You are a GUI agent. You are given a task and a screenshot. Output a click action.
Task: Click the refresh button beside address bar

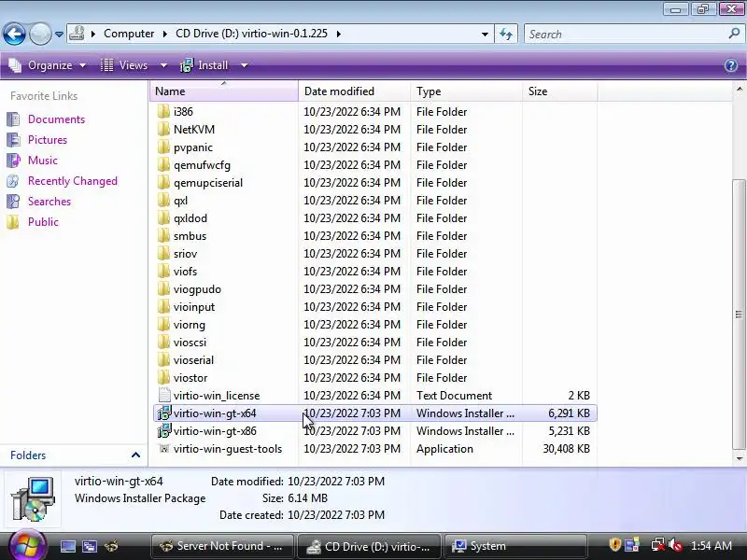506,34
